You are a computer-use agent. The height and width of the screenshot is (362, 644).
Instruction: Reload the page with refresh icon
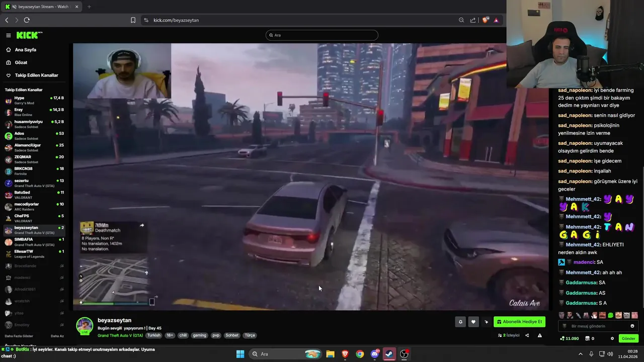coord(27,20)
